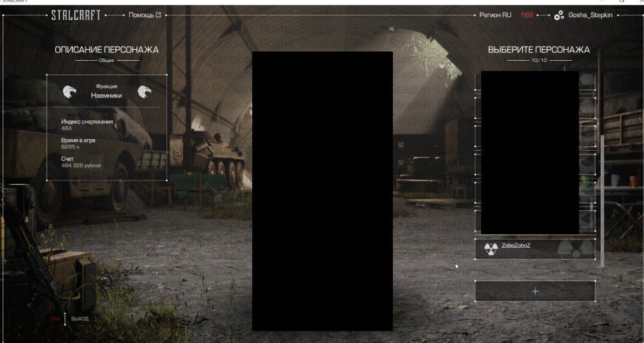
Task: Click the Наемники faction name
Action: coord(107,95)
